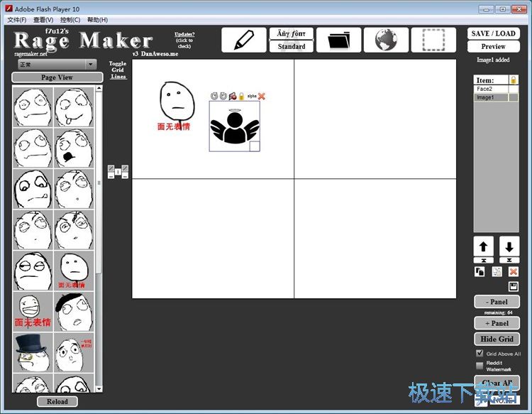Choose the Standard text option
This screenshot has height=414, width=532.
[x=291, y=47]
